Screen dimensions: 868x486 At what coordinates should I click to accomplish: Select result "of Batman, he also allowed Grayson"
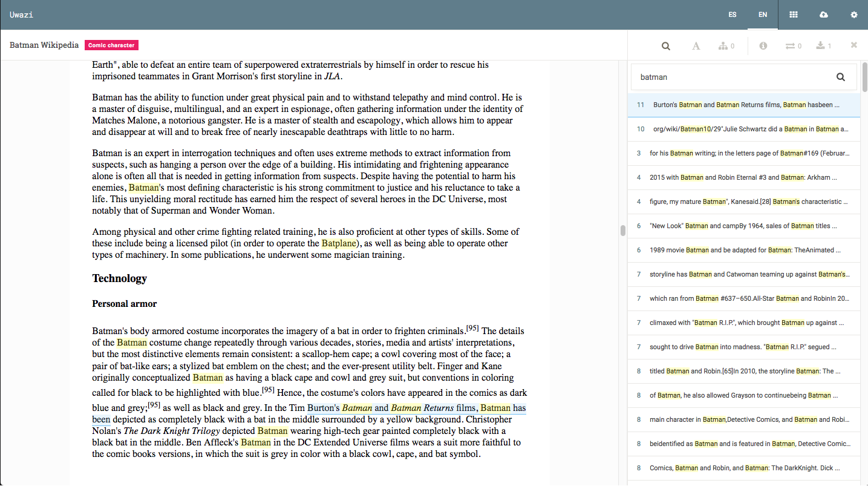coord(744,395)
